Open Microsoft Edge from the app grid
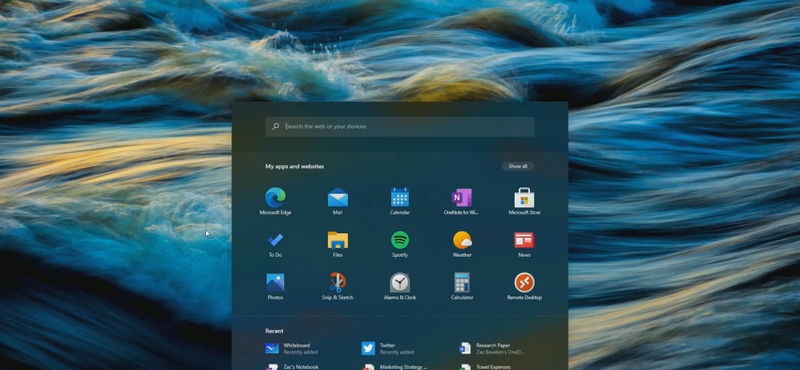 click(x=276, y=202)
